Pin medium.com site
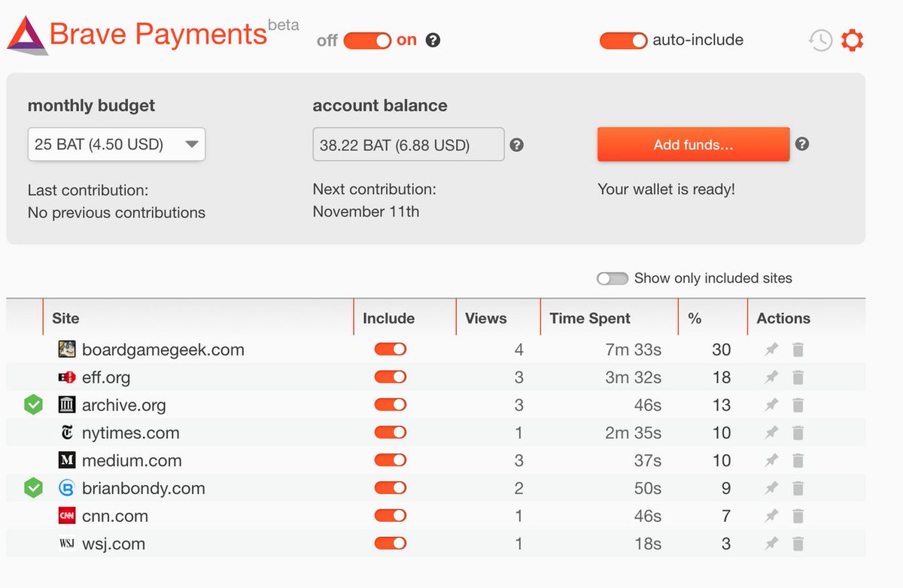The height and width of the screenshot is (588, 903). point(771,460)
